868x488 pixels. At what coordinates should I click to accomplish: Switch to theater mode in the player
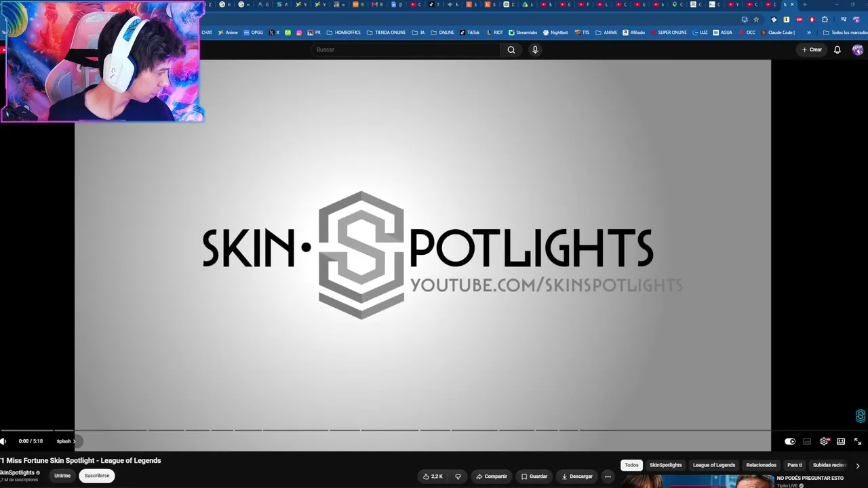pyautogui.click(x=841, y=441)
